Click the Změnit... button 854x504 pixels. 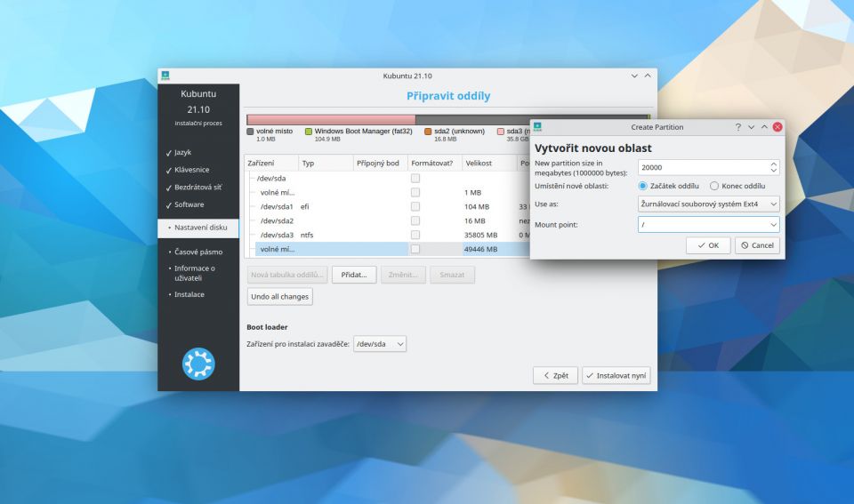click(x=403, y=275)
